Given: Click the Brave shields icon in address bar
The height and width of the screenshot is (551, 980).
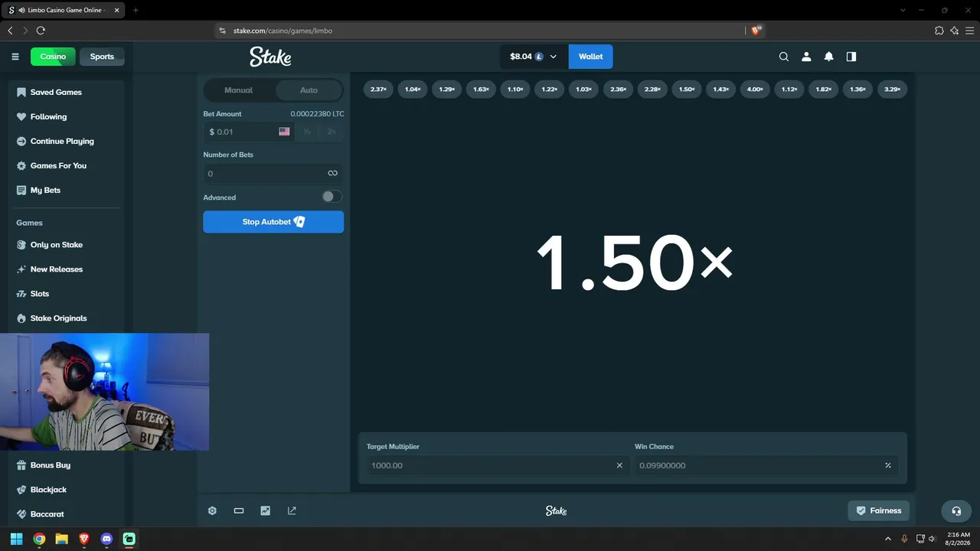Looking at the screenshot, I should click(x=756, y=31).
